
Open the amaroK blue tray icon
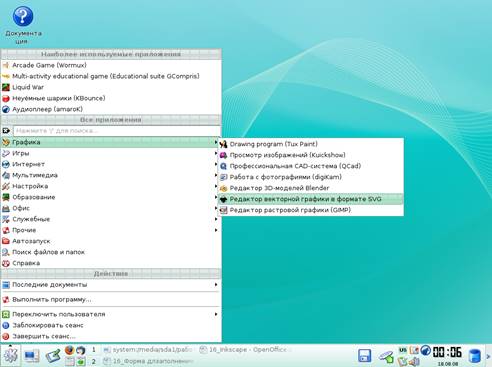point(425,350)
